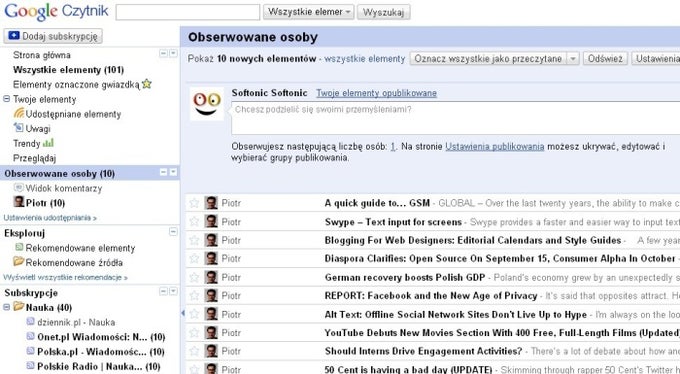The width and height of the screenshot is (680, 374).
Task: Star the "REPORT: Facebook" item
Action: (194, 295)
